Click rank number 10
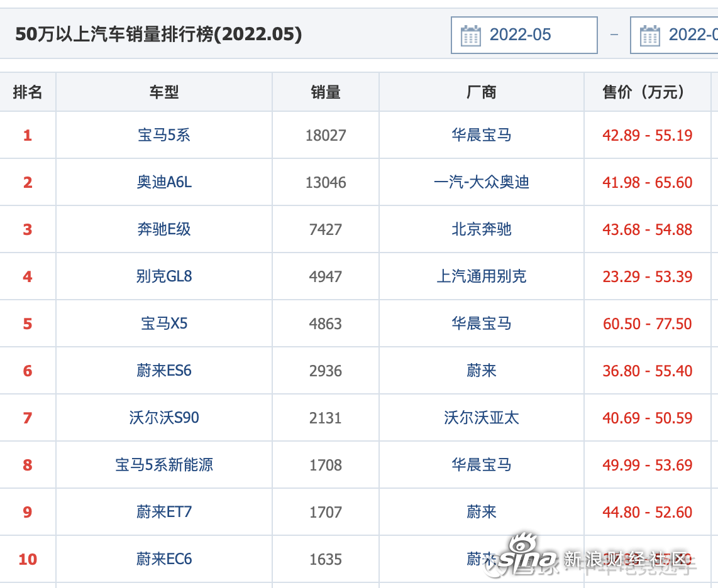This screenshot has height=588, width=718. click(28, 560)
